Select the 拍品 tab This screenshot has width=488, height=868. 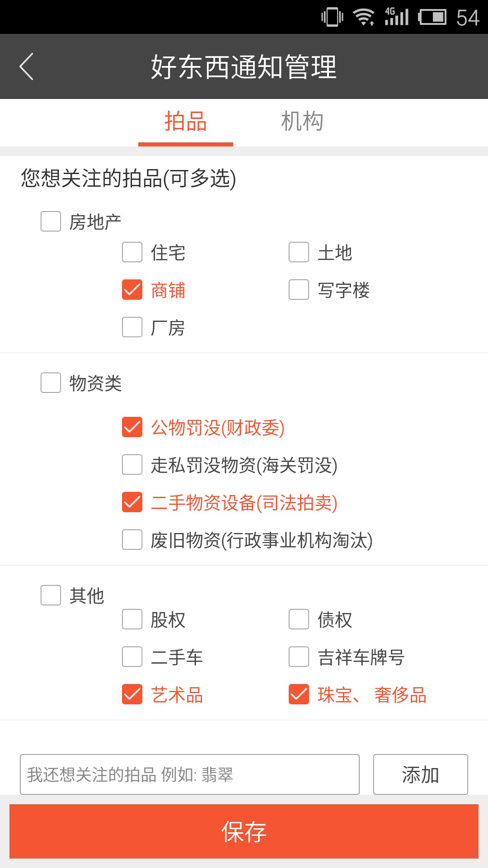[185, 122]
